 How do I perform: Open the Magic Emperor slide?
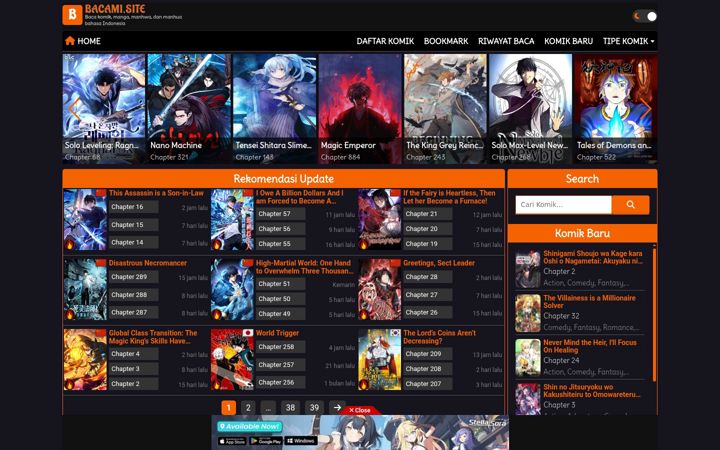coord(360,109)
